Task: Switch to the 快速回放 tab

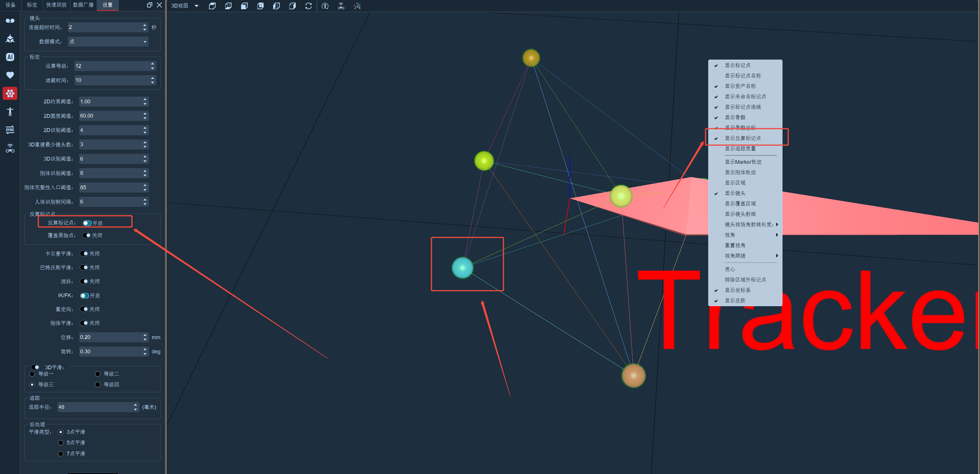Action: (56, 5)
